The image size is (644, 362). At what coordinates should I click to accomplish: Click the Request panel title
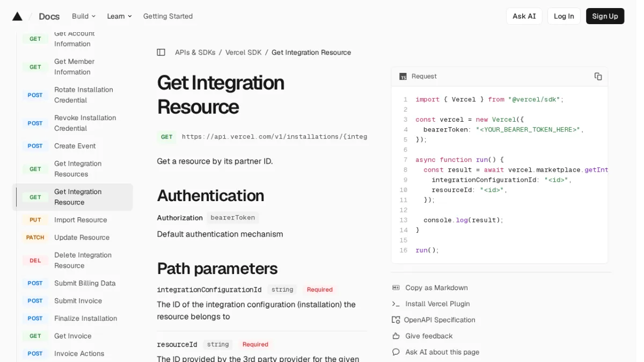click(x=424, y=77)
